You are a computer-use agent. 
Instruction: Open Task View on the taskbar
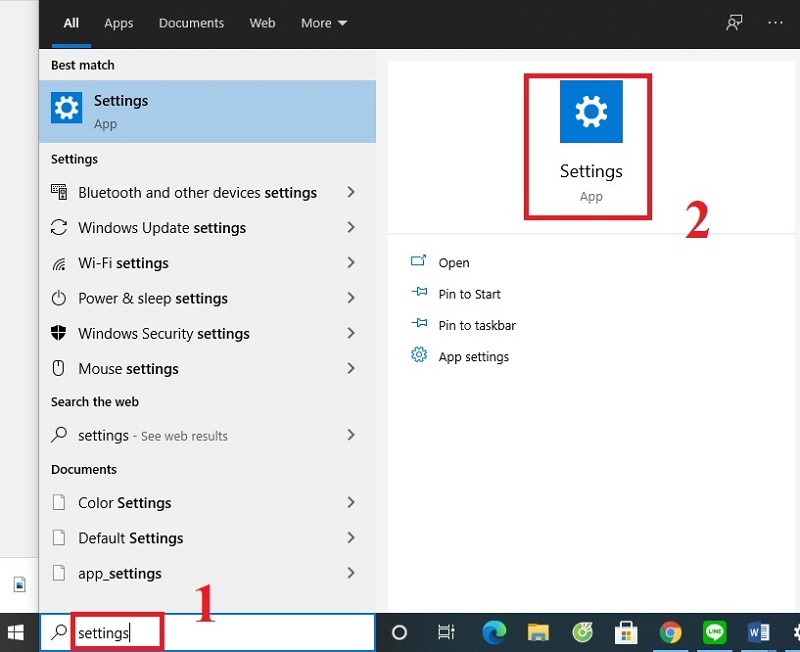pyautogui.click(x=444, y=632)
